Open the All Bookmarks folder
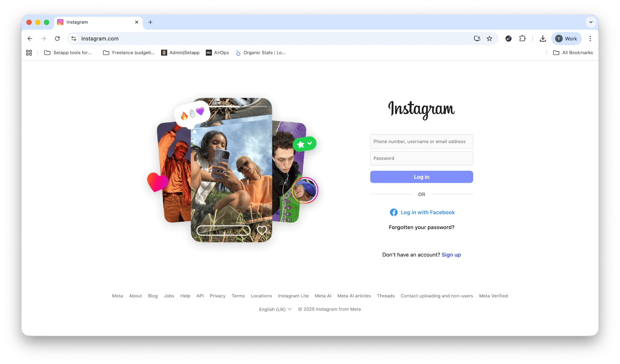Screen dimensions: 620x364 (x=573, y=53)
